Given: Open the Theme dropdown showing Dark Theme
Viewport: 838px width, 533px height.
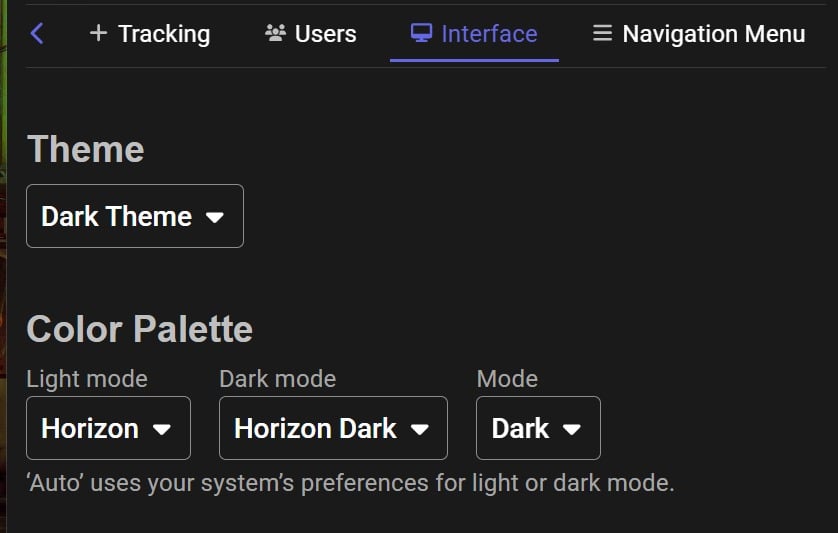Looking at the screenshot, I should pyautogui.click(x=134, y=216).
